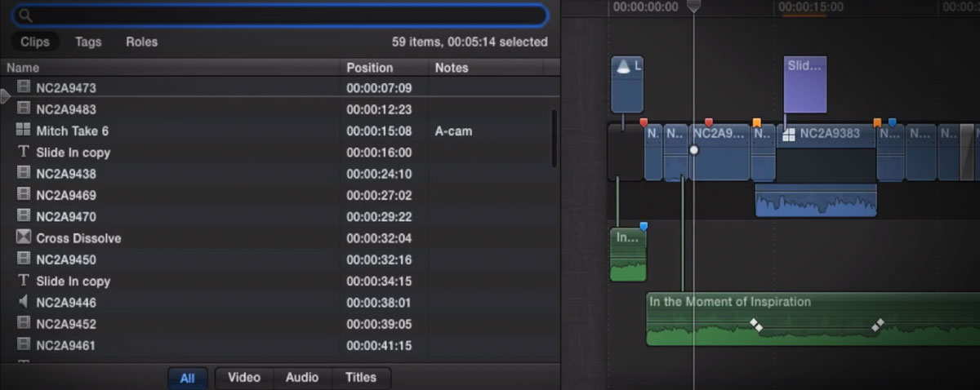Click the film icon beside NC2A9470
The height and width of the screenshot is (390, 980).
pyautogui.click(x=24, y=216)
